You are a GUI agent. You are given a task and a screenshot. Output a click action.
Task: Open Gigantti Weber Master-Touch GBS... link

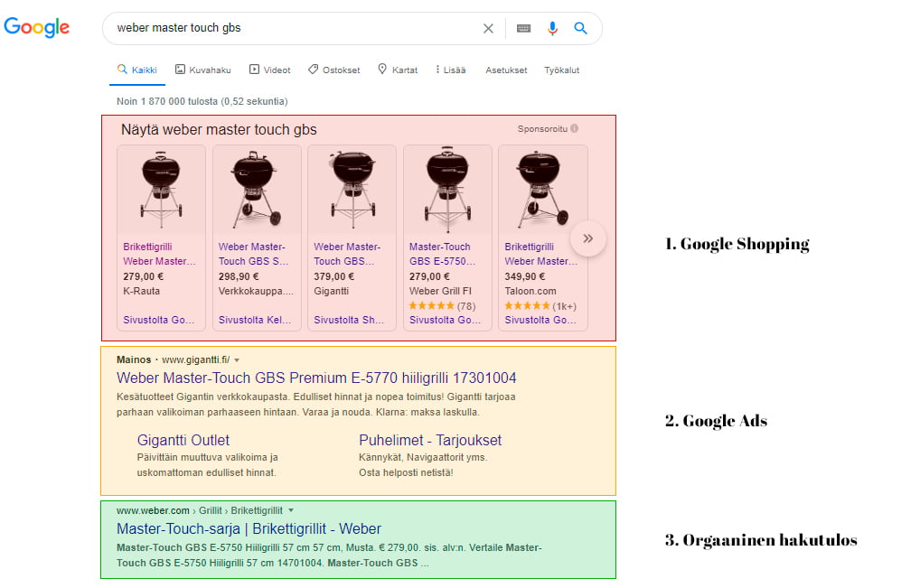pos(347,254)
